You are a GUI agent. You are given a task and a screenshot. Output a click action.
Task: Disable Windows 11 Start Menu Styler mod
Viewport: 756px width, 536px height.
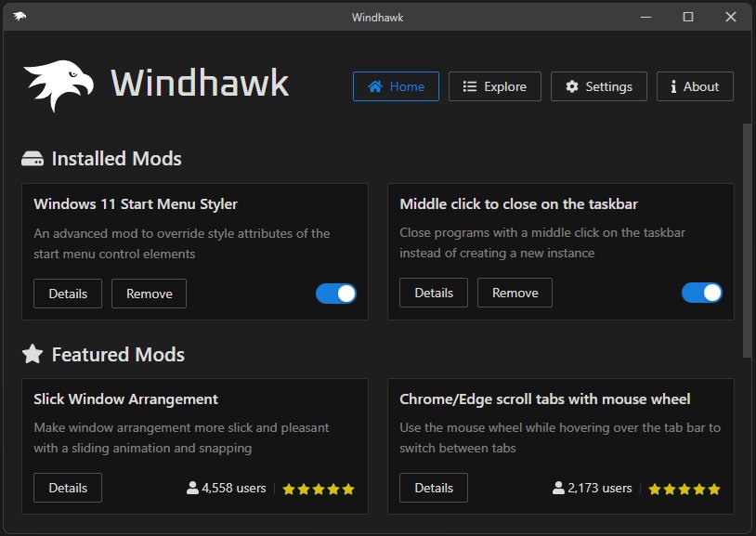336,294
